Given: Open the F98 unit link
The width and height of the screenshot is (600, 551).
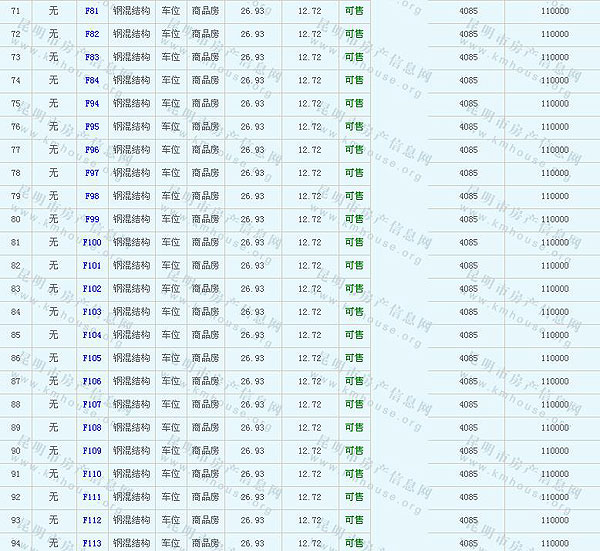Looking at the screenshot, I should click(91, 196).
